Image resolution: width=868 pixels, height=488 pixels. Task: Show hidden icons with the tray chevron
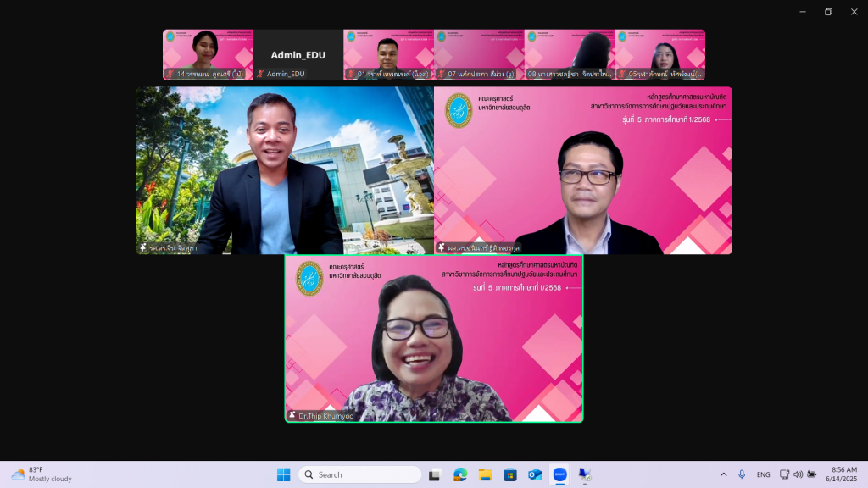click(x=723, y=474)
